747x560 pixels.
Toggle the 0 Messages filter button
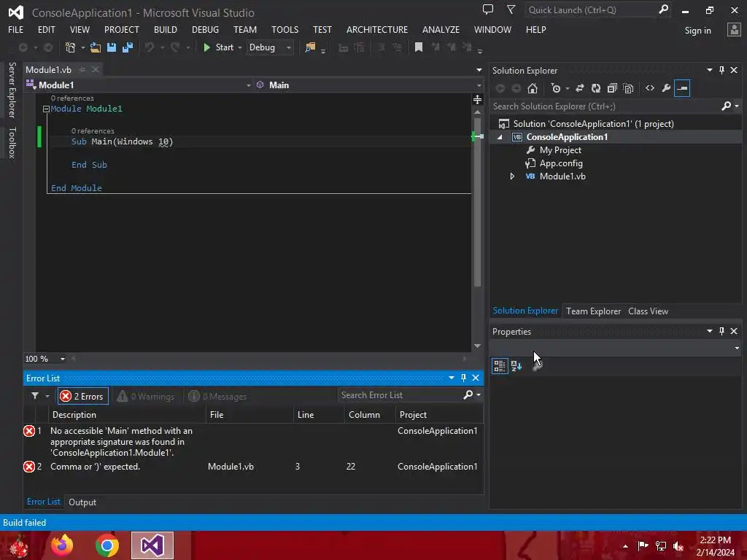click(x=217, y=396)
